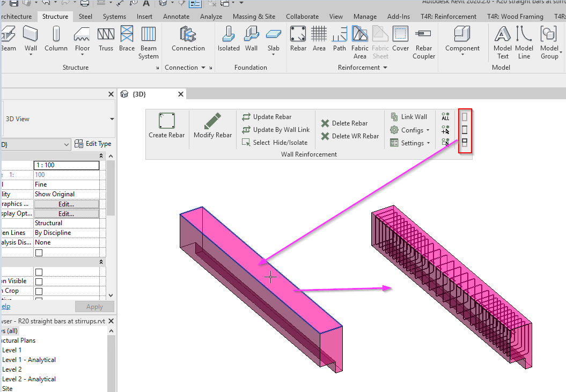
Task: Expand the Connection panel dropdown
Action: tap(203, 68)
